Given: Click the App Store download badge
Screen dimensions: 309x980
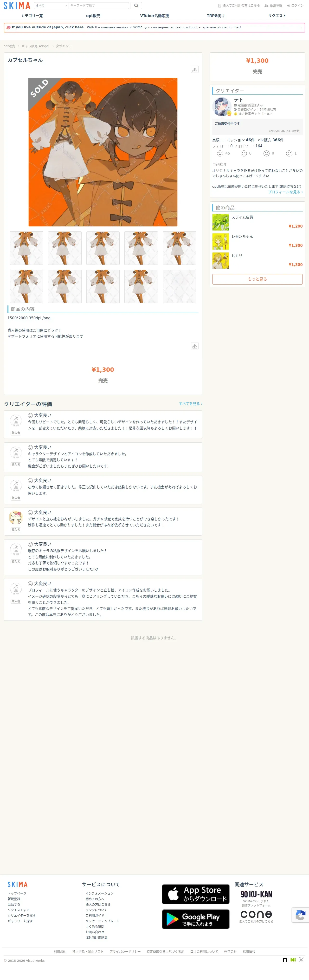Looking at the screenshot, I should [195, 894].
